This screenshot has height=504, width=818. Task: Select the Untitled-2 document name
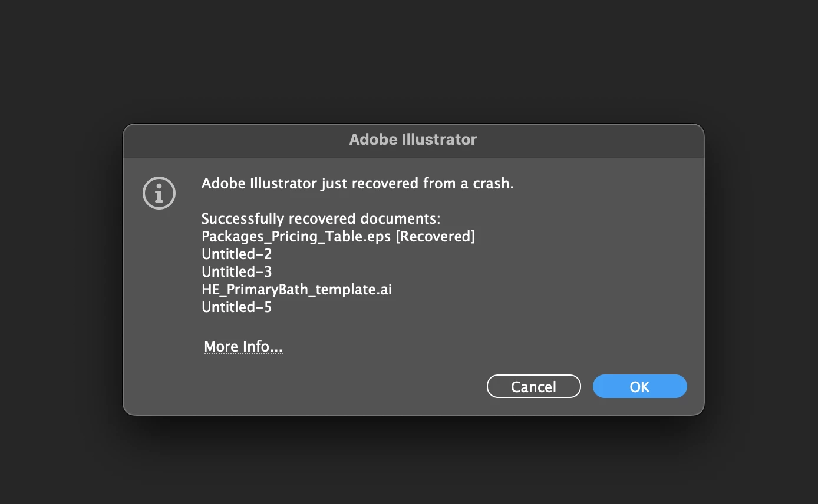click(236, 254)
